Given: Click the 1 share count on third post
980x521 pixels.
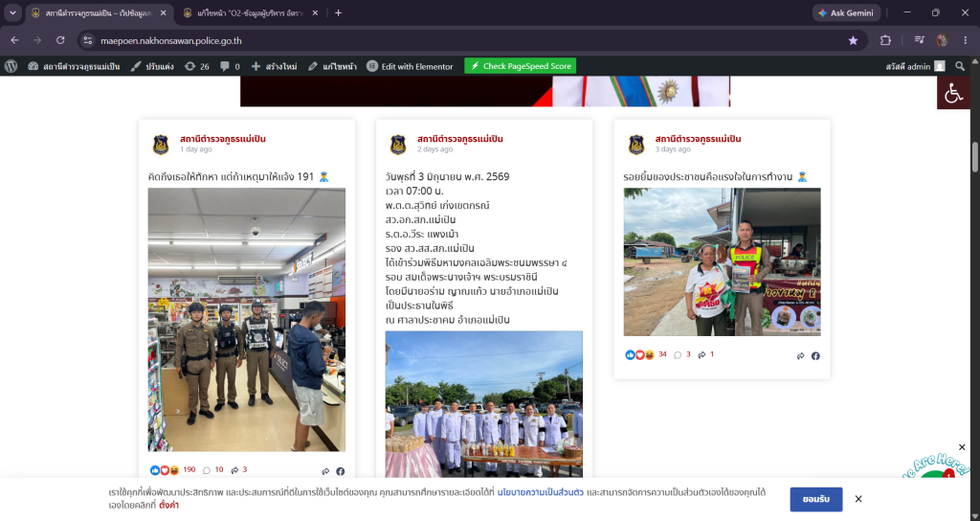Looking at the screenshot, I should click(706, 354).
